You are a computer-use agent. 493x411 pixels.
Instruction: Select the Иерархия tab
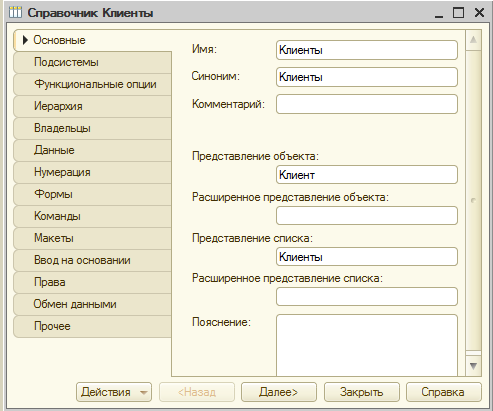point(92,106)
